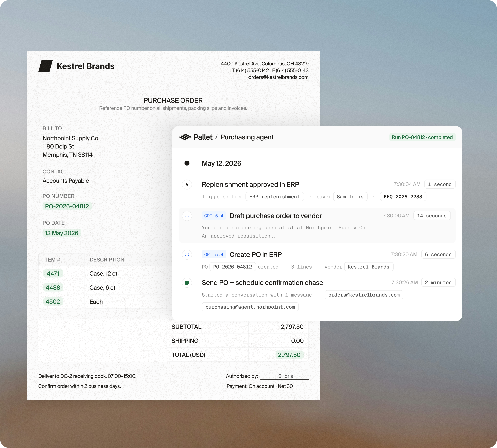Click the 7:30:04 AM timestamp

pyautogui.click(x=407, y=184)
